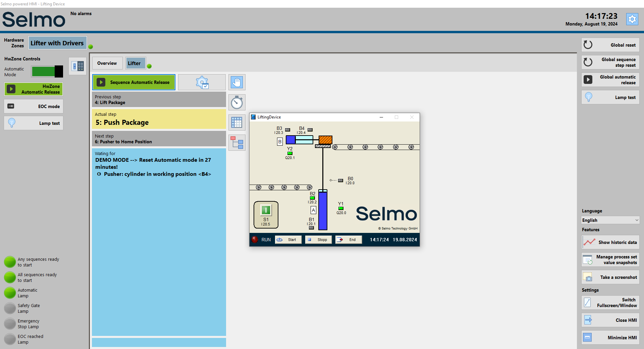This screenshot has height=349, width=644.
Task: Open the stopwatch timing view
Action: point(237,102)
